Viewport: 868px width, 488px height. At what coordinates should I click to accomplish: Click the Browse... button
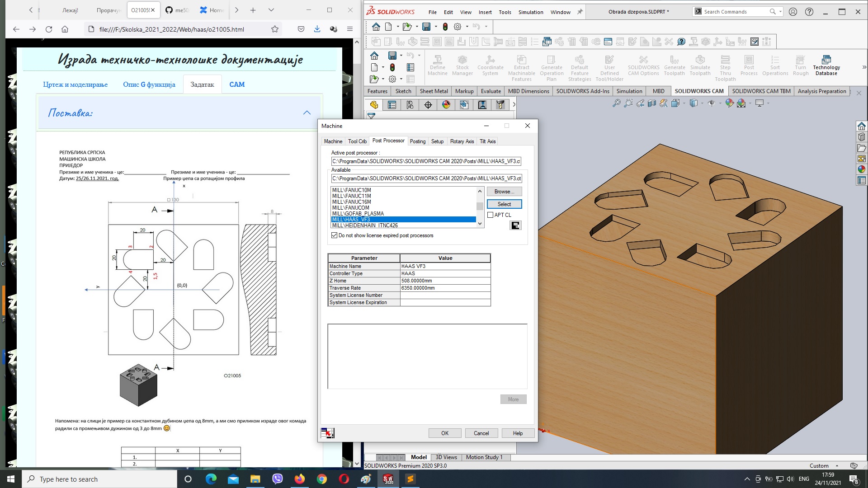click(504, 192)
